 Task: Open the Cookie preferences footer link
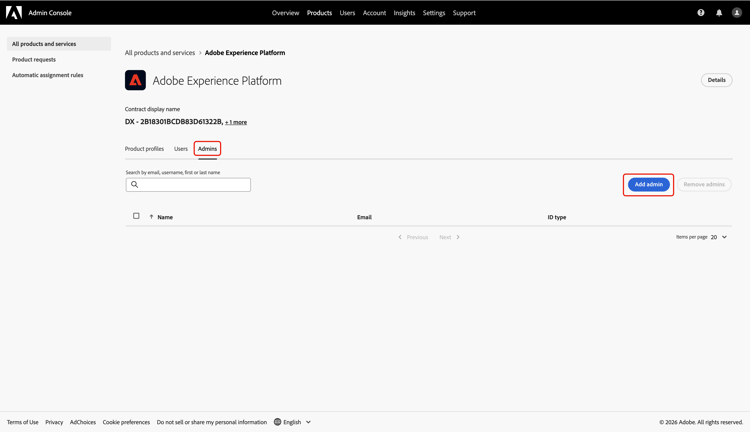click(x=126, y=422)
